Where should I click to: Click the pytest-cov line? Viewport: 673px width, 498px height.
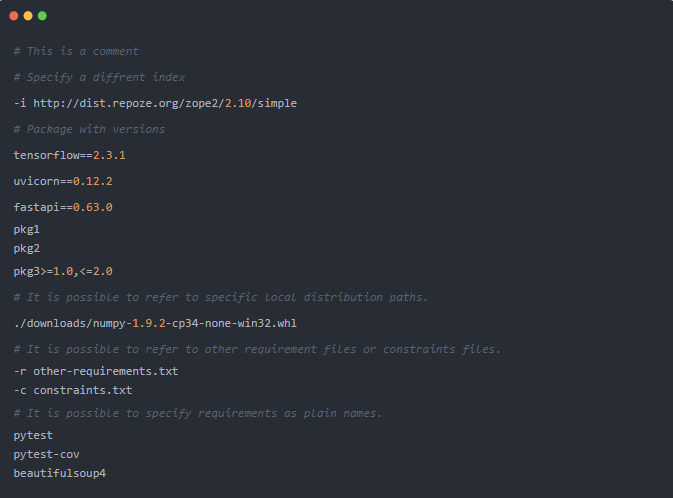tap(46, 454)
